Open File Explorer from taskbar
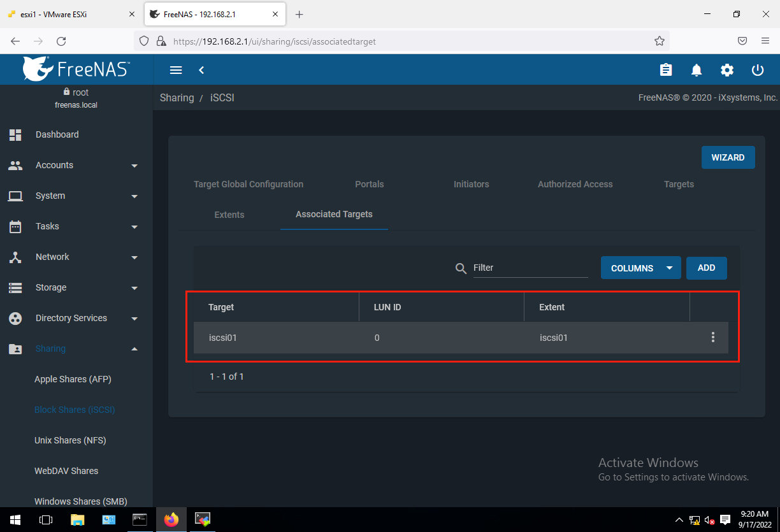780x532 pixels. pyautogui.click(x=77, y=519)
